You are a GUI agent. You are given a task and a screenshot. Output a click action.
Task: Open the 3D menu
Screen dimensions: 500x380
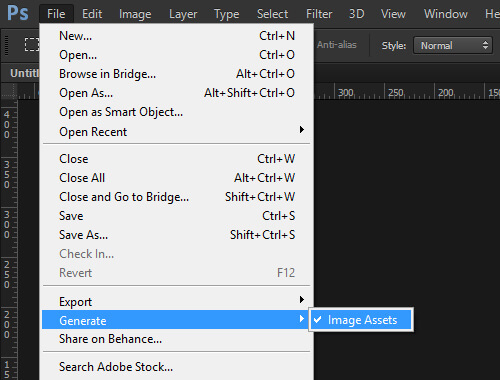click(x=356, y=14)
